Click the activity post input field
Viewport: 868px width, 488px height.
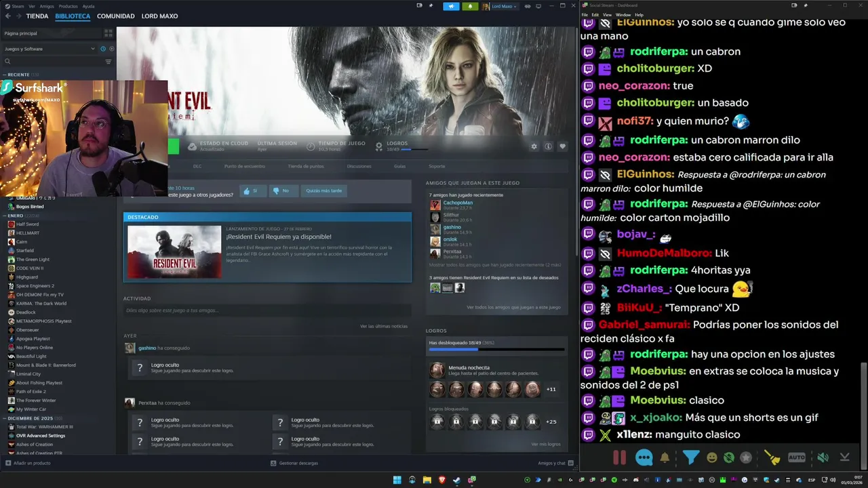[x=267, y=310]
